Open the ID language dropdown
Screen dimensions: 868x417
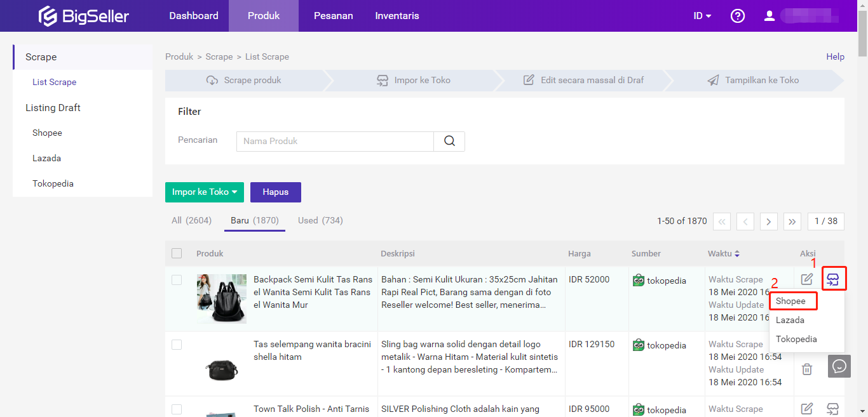[x=702, y=16]
